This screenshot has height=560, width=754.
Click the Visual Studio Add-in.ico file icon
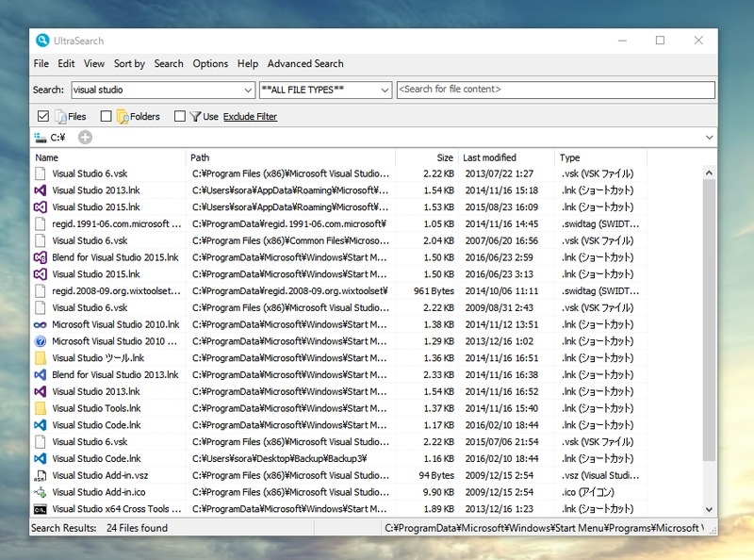[x=41, y=492]
